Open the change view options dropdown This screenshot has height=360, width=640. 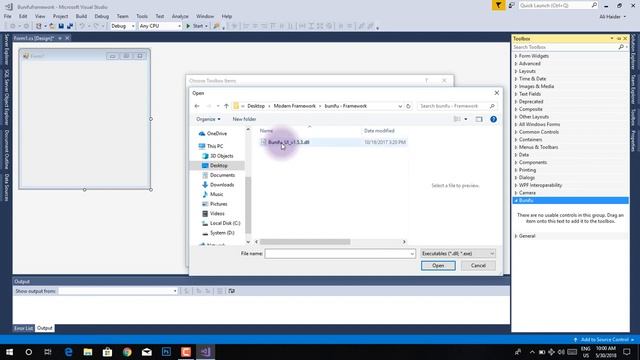click(x=466, y=119)
